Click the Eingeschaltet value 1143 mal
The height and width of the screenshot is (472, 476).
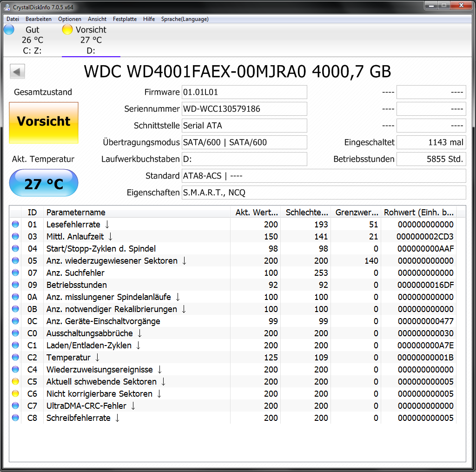[x=431, y=142]
